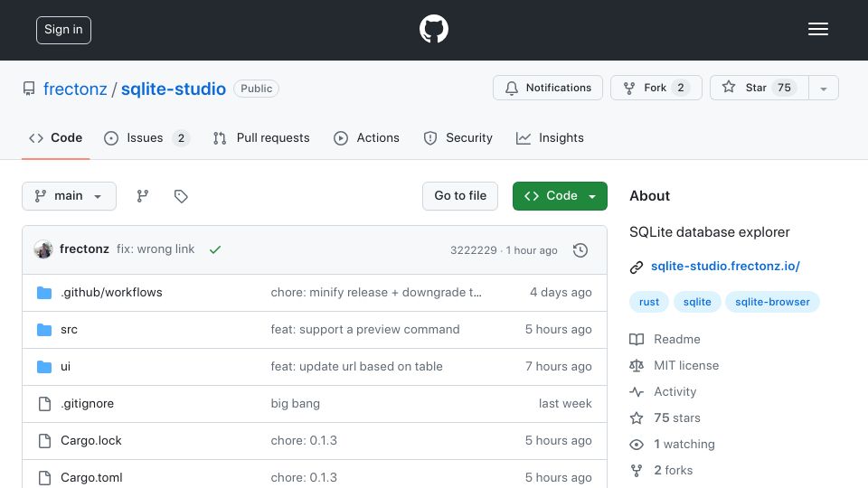Open the Activity link
Image resolution: width=868 pixels, height=488 pixels.
click(663, 391)
